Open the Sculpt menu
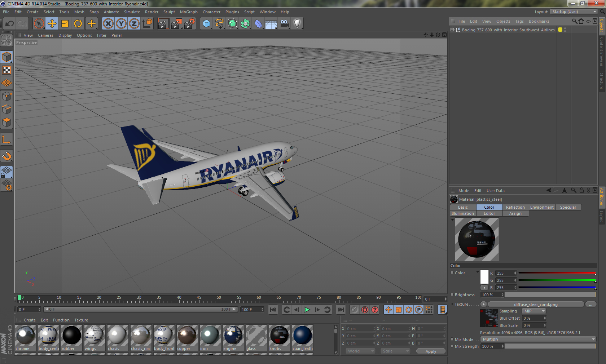This screenshot has height=364, width=606. [x=169, y=12]
